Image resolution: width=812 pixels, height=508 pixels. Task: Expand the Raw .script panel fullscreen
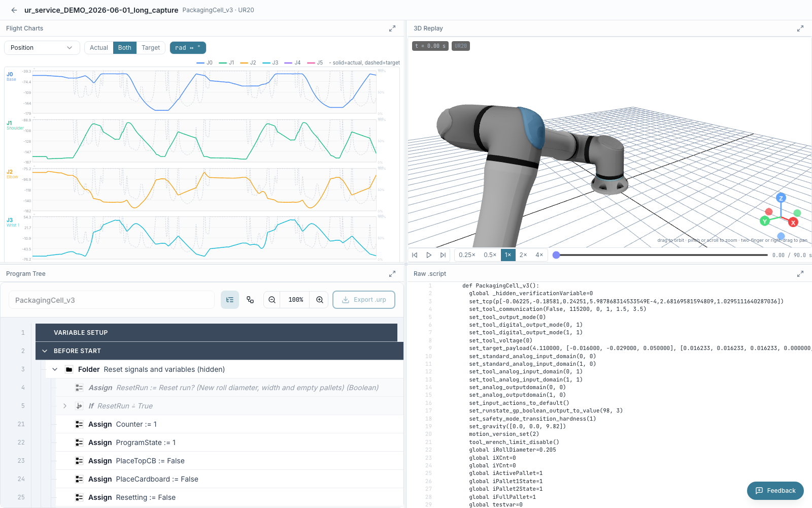click(800, 274)
